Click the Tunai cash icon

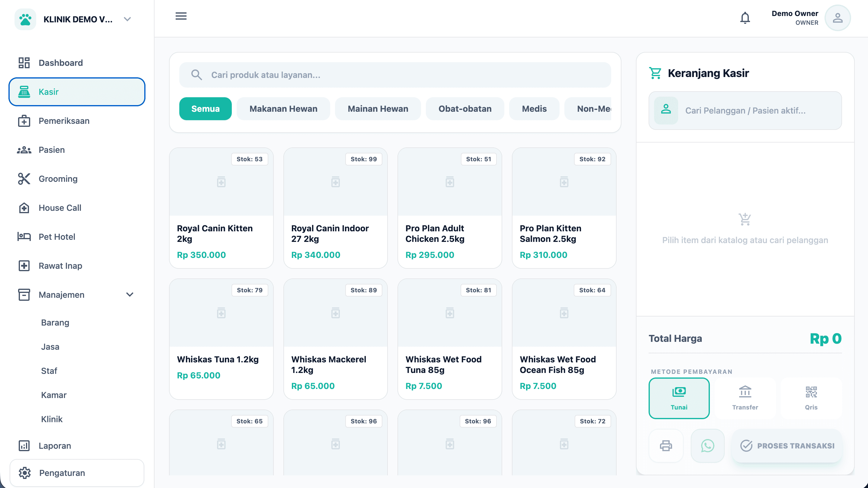(679, 392)
